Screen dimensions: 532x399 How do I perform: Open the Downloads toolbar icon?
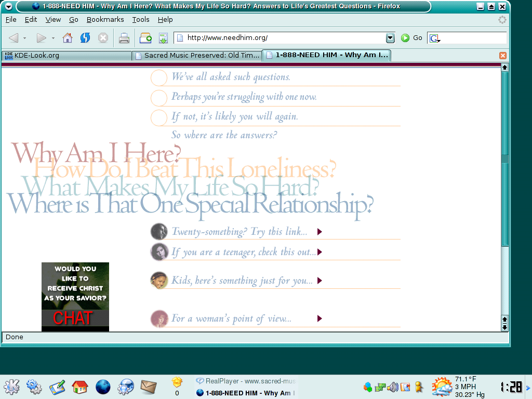163,38
